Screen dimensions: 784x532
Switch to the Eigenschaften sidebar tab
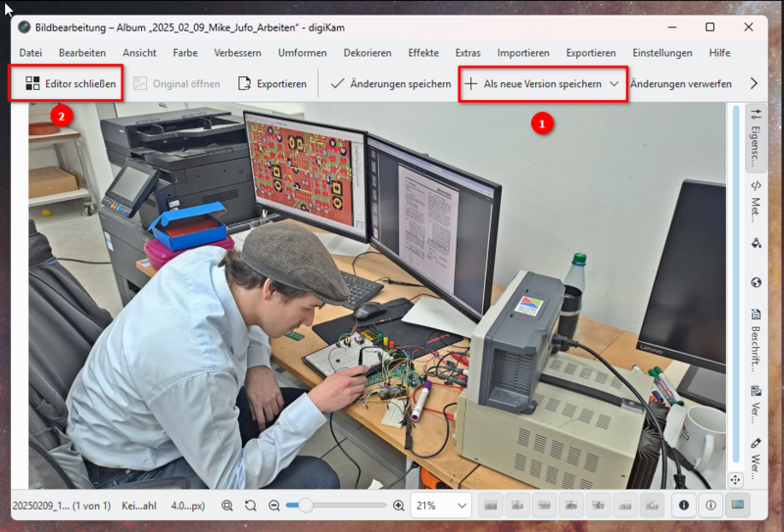pyautogui.click(x=756, y=138)
